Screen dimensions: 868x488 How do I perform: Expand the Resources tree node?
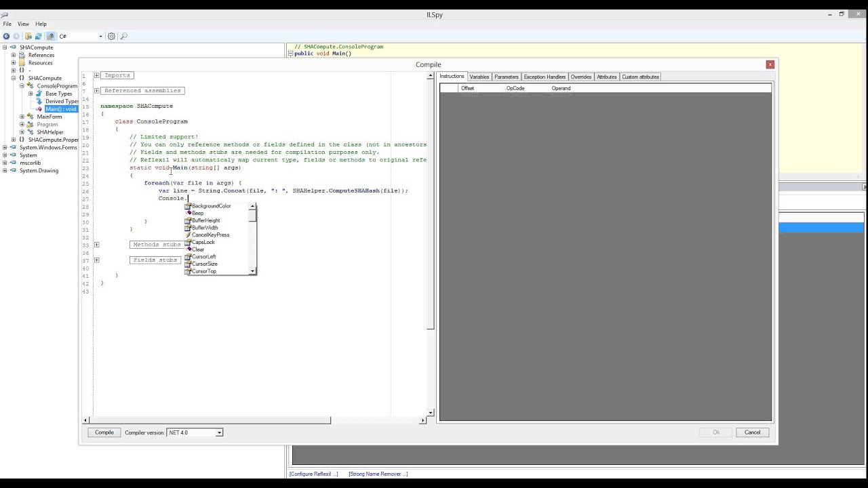tap(14, 63)
